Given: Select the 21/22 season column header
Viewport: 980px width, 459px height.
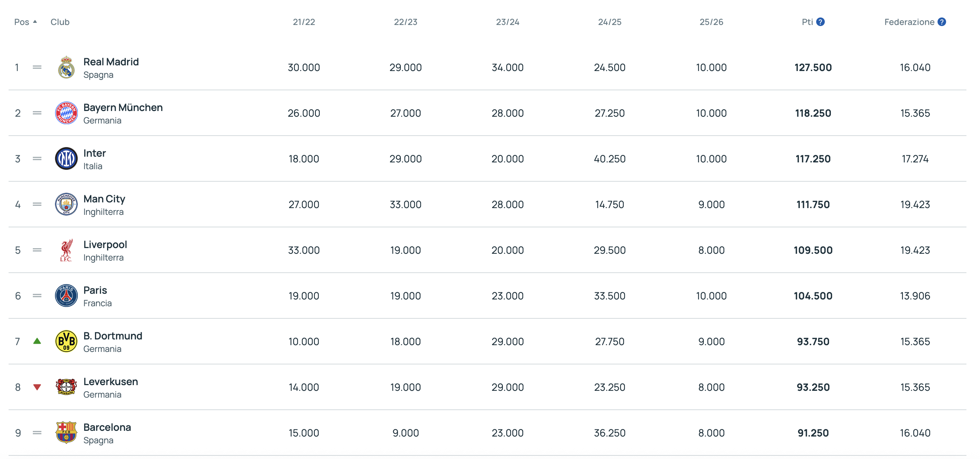Looking at the screenshot, I should click(304, 22).
